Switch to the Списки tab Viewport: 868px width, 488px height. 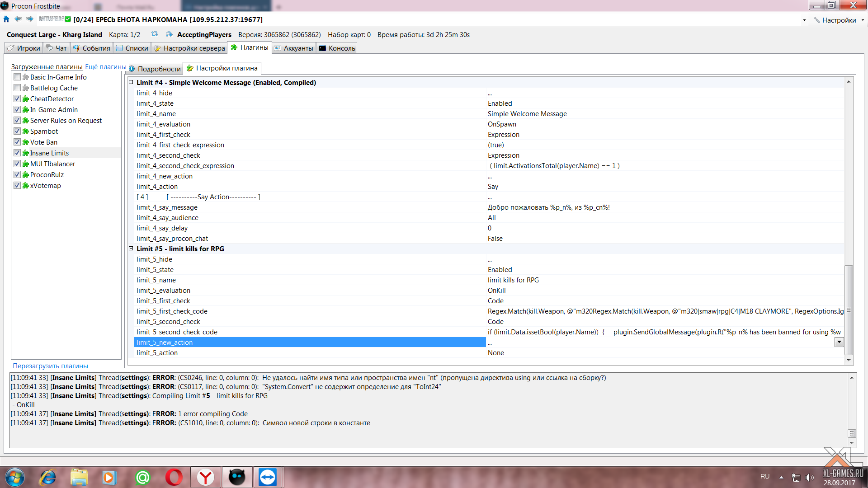click(x=132, y=48)
